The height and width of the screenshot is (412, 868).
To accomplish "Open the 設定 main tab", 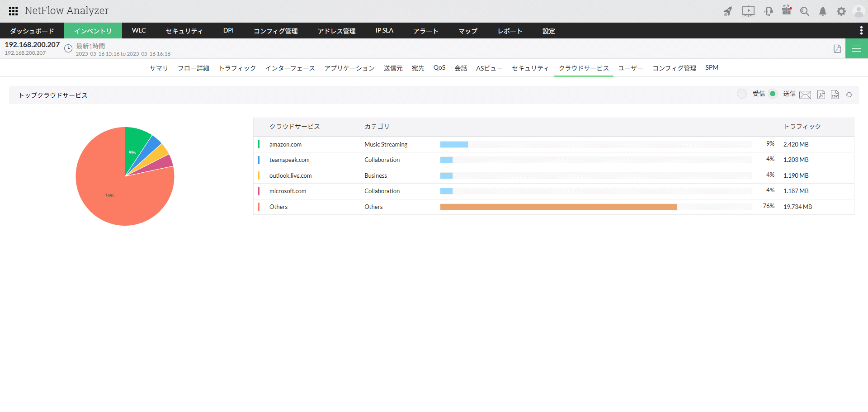I will (x=549, y=31).
